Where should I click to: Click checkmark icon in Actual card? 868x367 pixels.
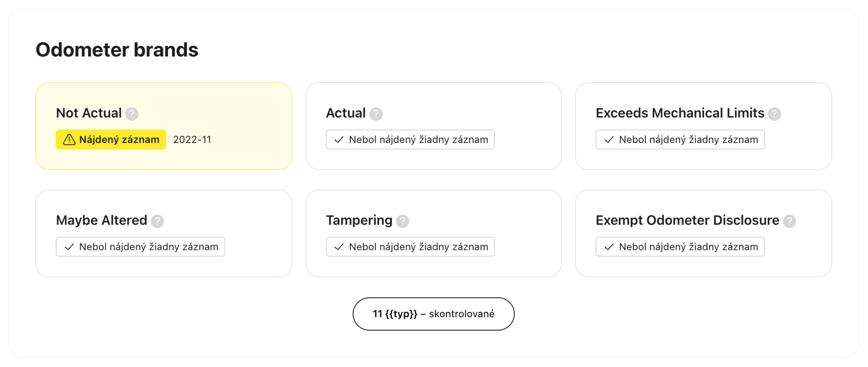[339, 140]
